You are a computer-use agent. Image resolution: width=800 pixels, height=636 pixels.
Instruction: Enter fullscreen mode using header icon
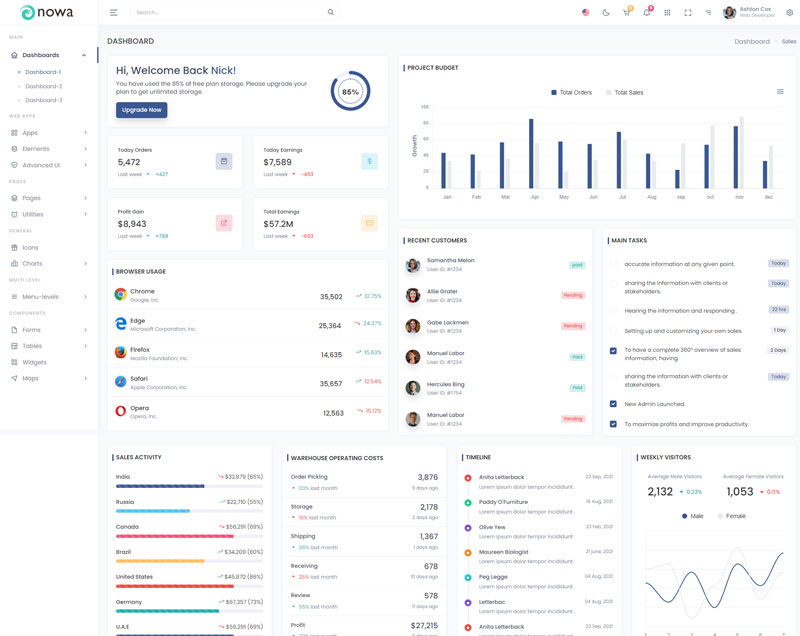point(688,13)
